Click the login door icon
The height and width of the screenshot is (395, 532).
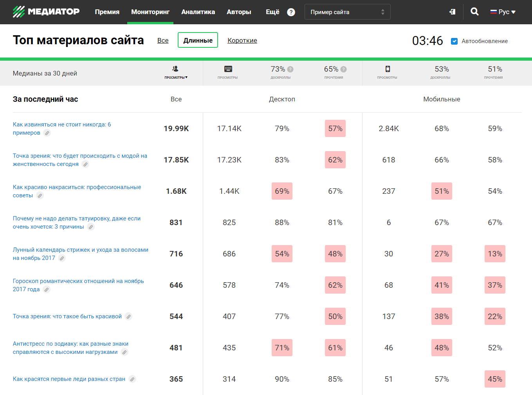pos(452,12)
